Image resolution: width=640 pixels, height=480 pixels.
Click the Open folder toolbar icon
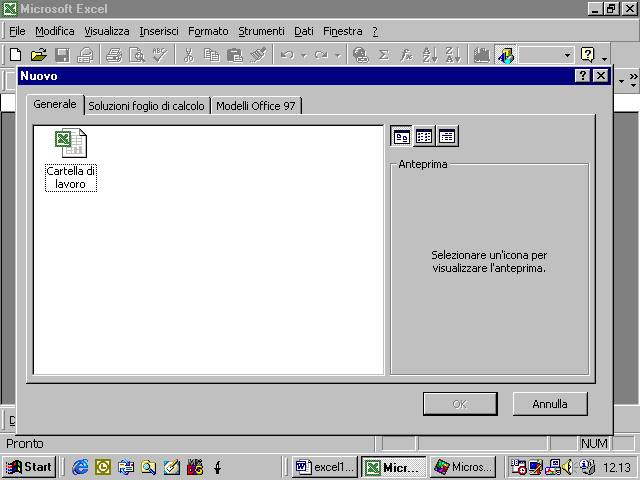coord(39,55)
